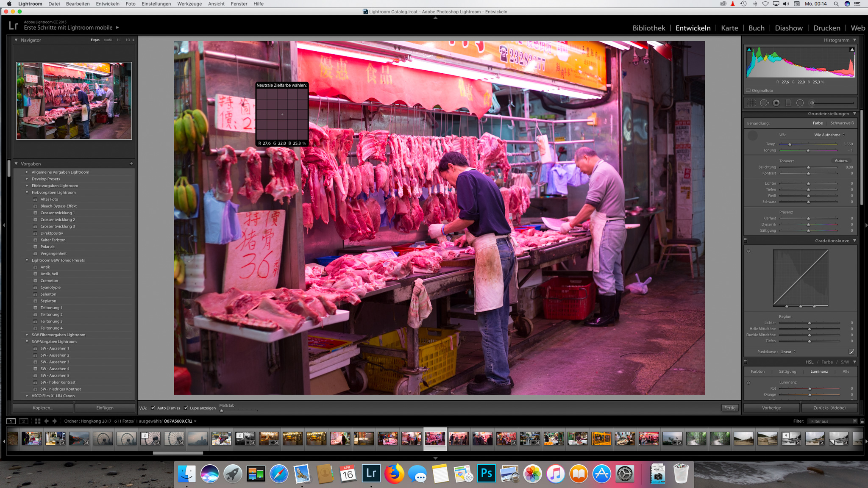The width and height of the screenshot is (868, 488).
Task: Switch to the Bibliothek module
Action: (648, 28)
